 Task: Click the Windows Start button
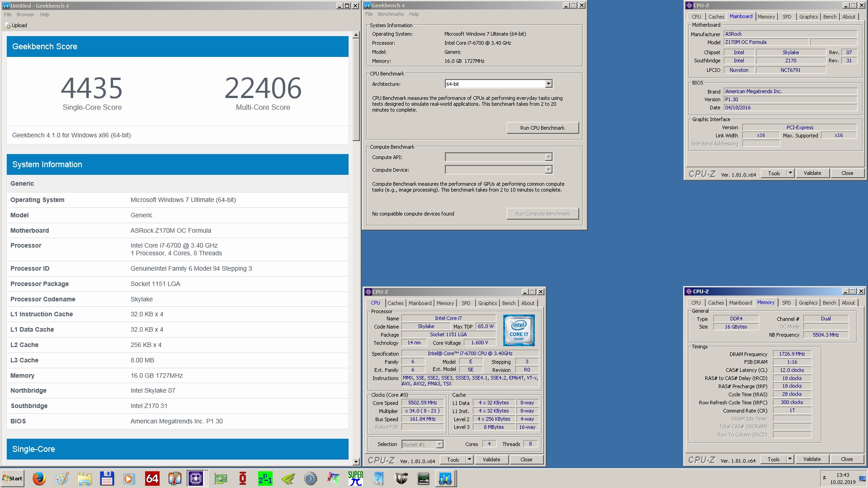pyautogui.click(x=12, y=479)
